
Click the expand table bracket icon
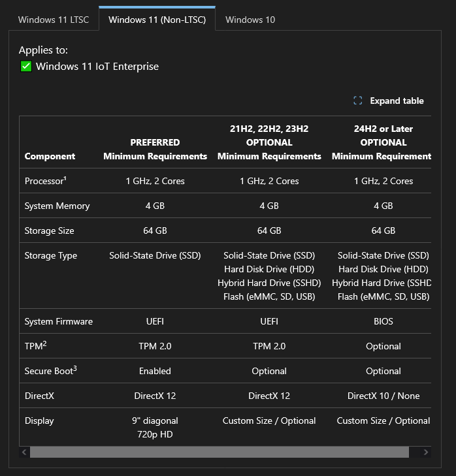pos(358,101)
